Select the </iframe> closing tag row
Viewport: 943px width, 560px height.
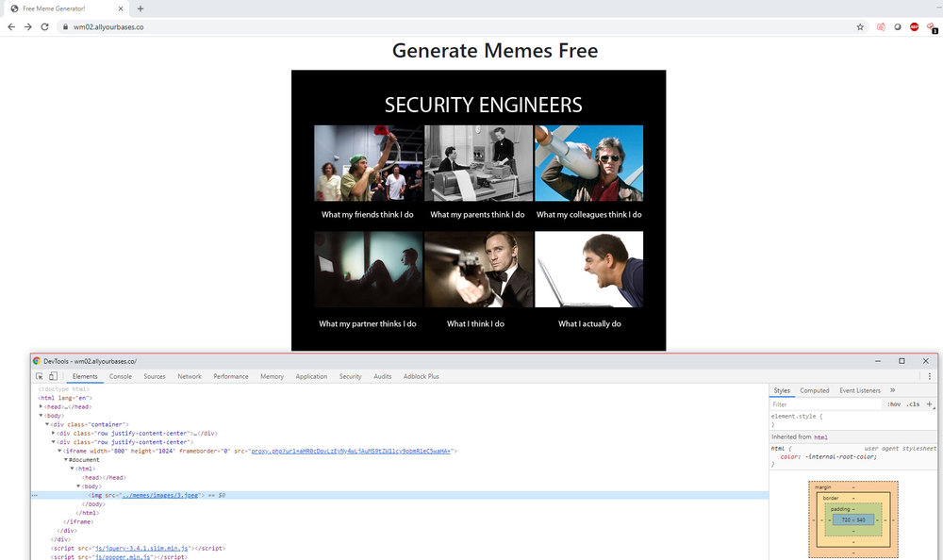click(x=400, y=521)
